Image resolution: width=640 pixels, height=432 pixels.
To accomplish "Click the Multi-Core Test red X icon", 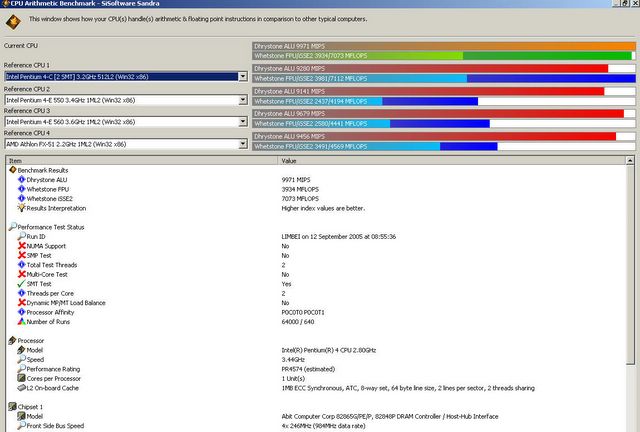I will pos(22,274).
